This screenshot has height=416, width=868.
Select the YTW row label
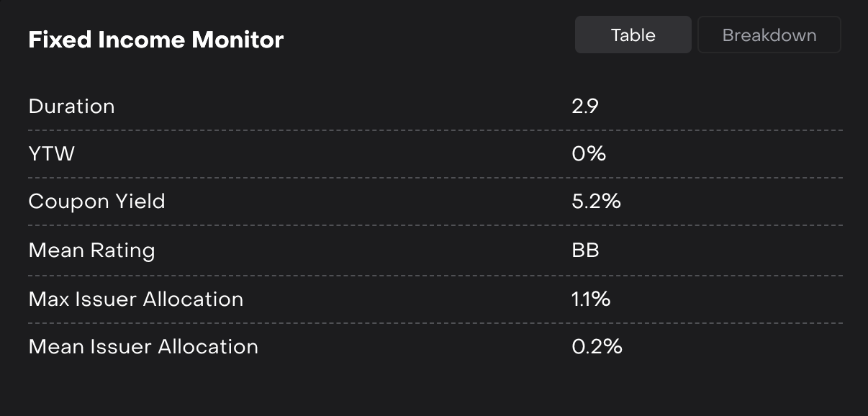click(x=51, y=154)
